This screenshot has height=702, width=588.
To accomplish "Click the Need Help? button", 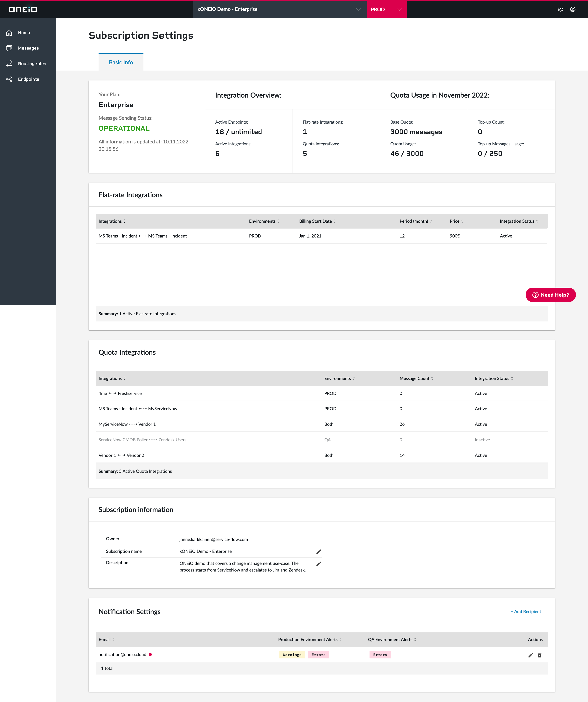I will 550,295.
